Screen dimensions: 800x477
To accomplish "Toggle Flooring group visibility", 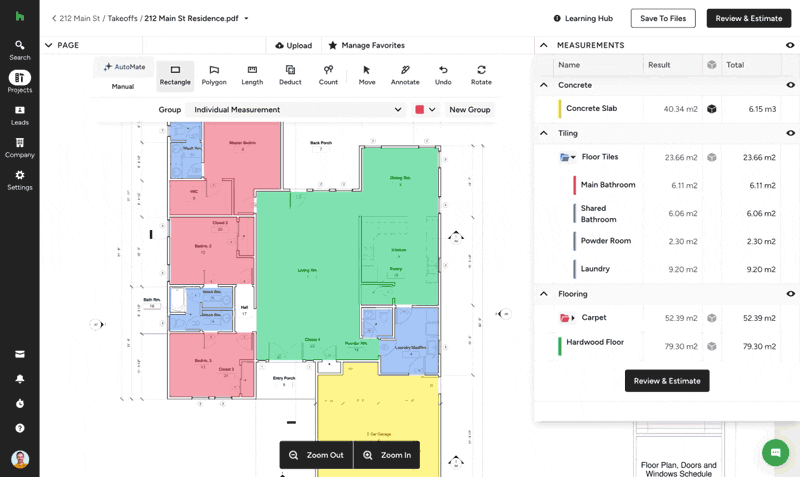I will pyautogui.click(x=790, y=294).
